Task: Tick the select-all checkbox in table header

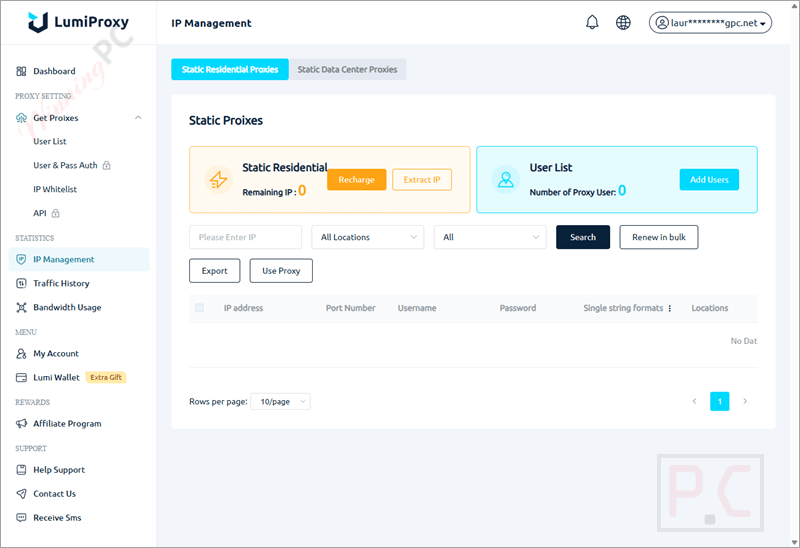Action: pos(199,308)
